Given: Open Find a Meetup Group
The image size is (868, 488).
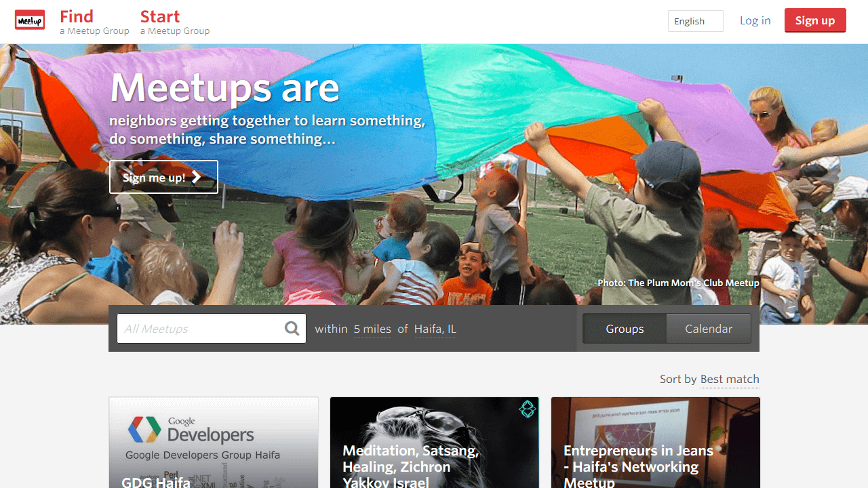Looking at the screenshot, I should [x=94, y=22].
